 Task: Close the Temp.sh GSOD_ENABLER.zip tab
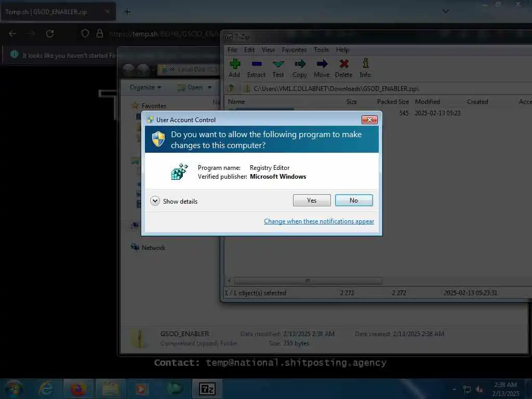(x=107, y=11)
